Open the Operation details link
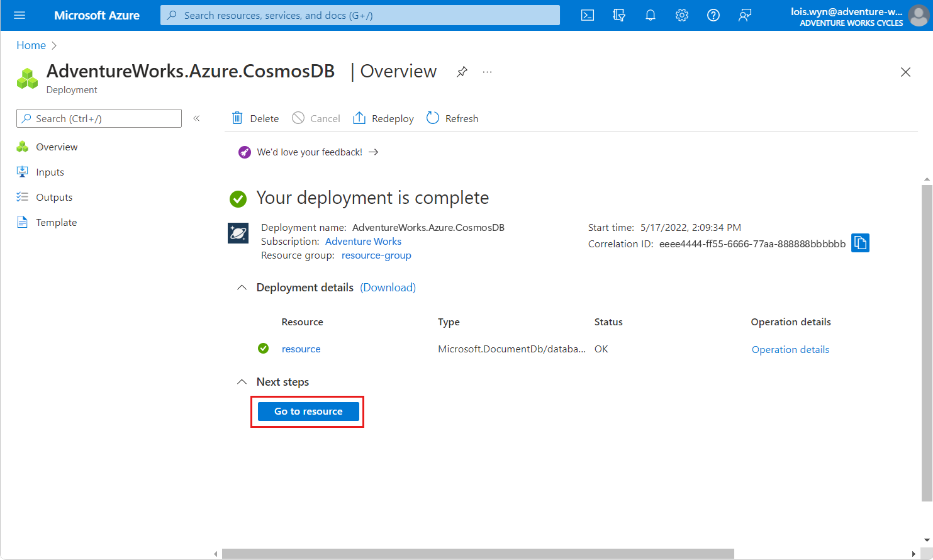Screen dimensions: 933x560 790,349
